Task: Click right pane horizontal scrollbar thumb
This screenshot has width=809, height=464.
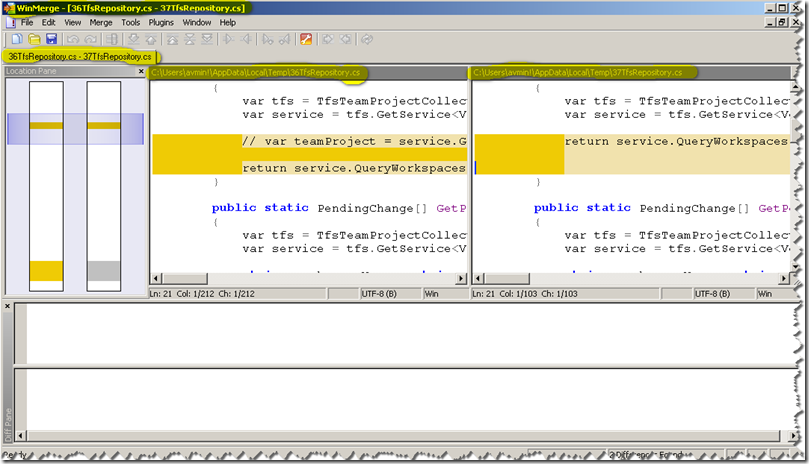Action: (x=507, y=279)
